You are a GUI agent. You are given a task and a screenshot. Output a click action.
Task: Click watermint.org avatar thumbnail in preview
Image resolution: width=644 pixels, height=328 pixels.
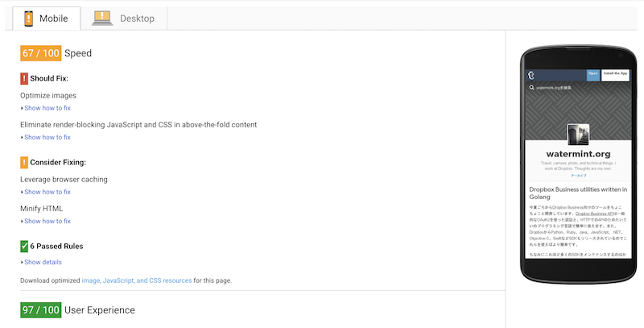(x=577, y=135)
